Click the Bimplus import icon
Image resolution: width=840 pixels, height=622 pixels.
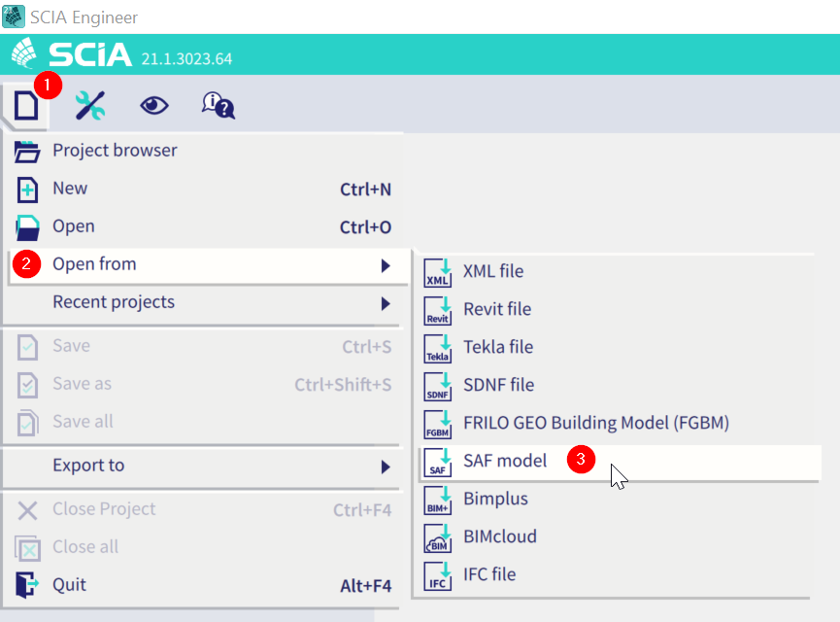pos(439,500)
